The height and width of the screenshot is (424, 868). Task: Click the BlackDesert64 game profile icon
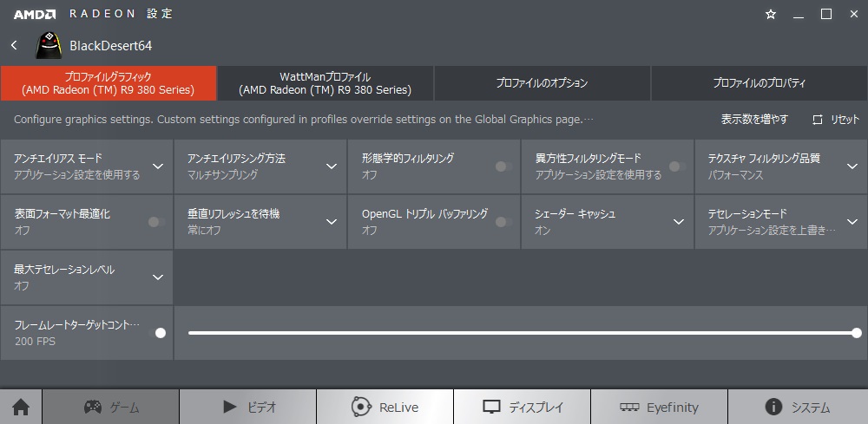[x=49, y=45]
